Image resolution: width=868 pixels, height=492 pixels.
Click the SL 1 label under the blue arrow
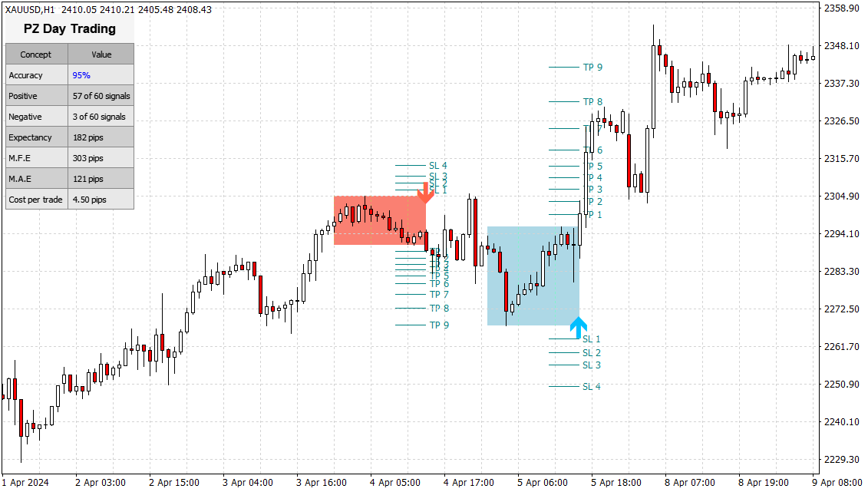click(591, 338)
